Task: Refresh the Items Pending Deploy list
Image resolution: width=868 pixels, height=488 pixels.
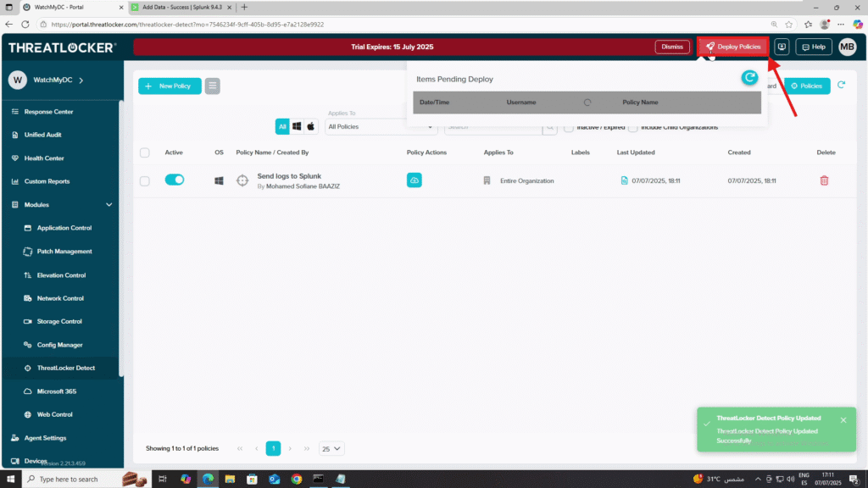Action: click(749, 78)
